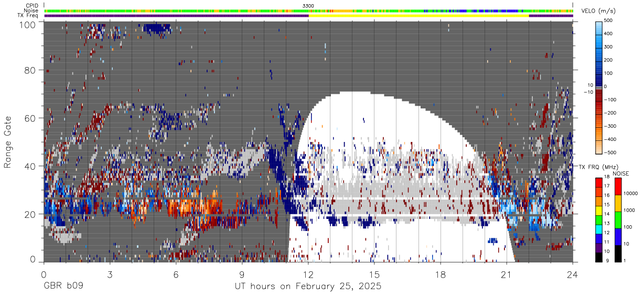Click the TX Freq label at top left
This screenshot has height=297, width=644.
[28, 16]
